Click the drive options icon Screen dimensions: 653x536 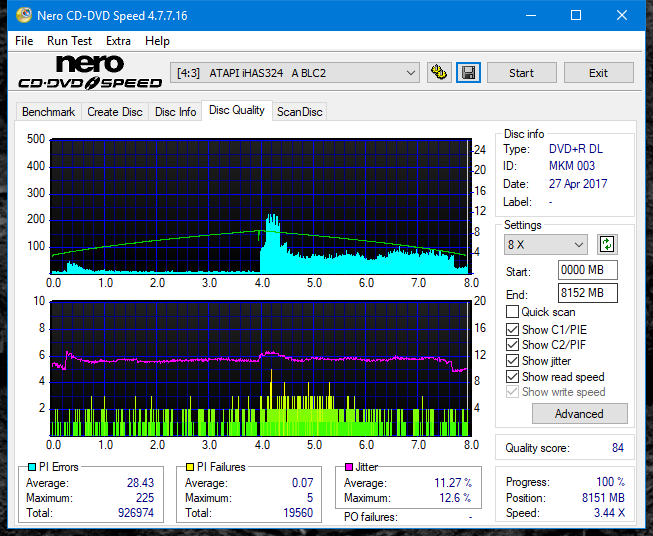439,73
